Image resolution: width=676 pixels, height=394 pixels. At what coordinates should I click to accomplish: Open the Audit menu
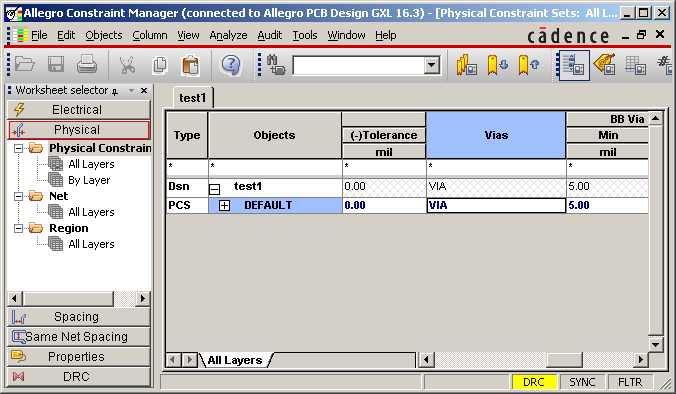[x=269, y=35]
